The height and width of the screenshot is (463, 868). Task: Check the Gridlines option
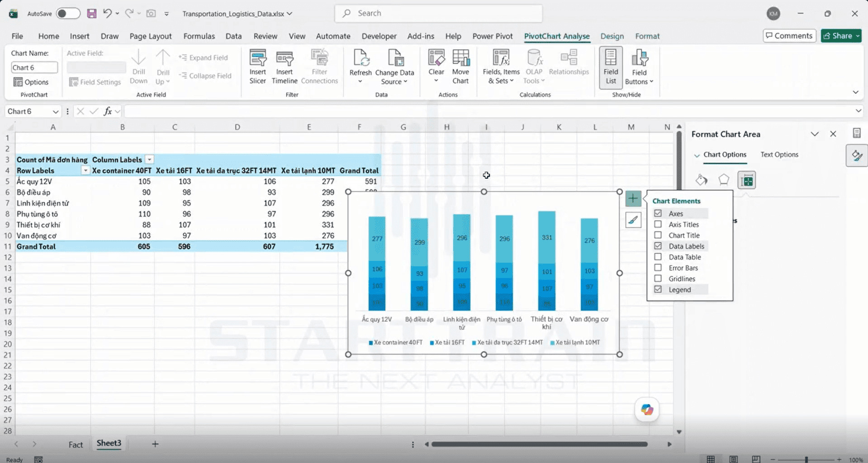point(658,279)
